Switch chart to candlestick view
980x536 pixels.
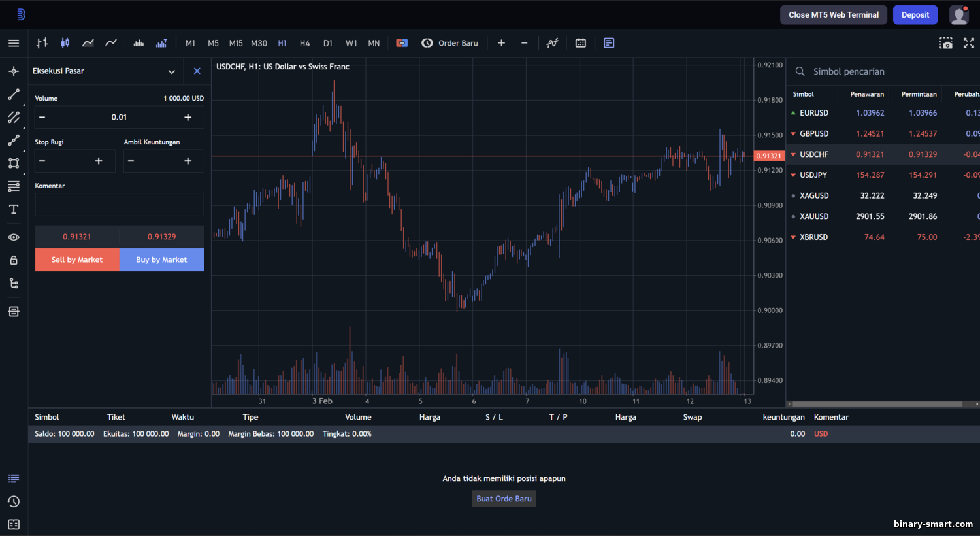coord(65,43)
